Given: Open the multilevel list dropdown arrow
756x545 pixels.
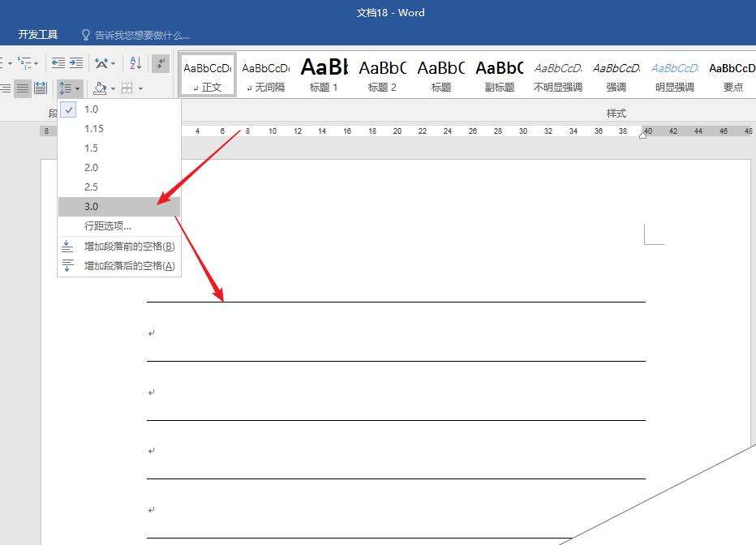Looking at the screenshot, I should [37, 63].
